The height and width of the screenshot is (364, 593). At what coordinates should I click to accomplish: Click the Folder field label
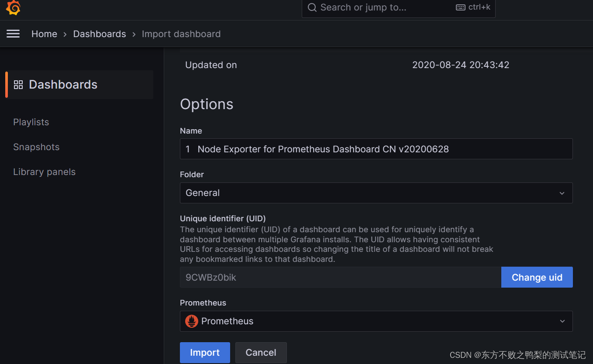(x=192, y=175)
